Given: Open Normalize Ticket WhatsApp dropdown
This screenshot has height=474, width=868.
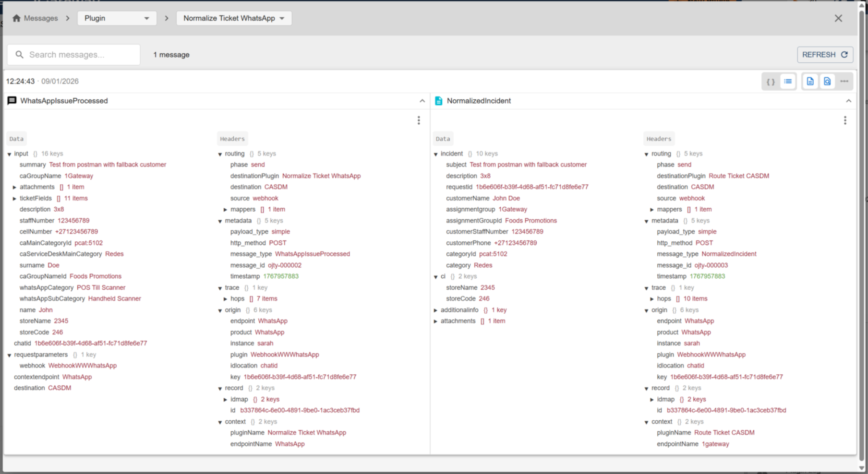Looking at the screenshot, I should [234, 18].
